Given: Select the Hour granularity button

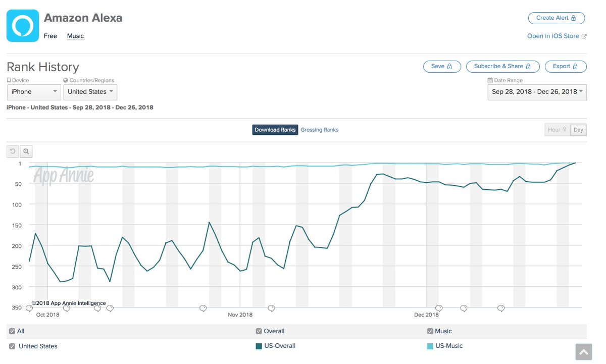Looking at the screenshot, I should [x=558, y=130].
